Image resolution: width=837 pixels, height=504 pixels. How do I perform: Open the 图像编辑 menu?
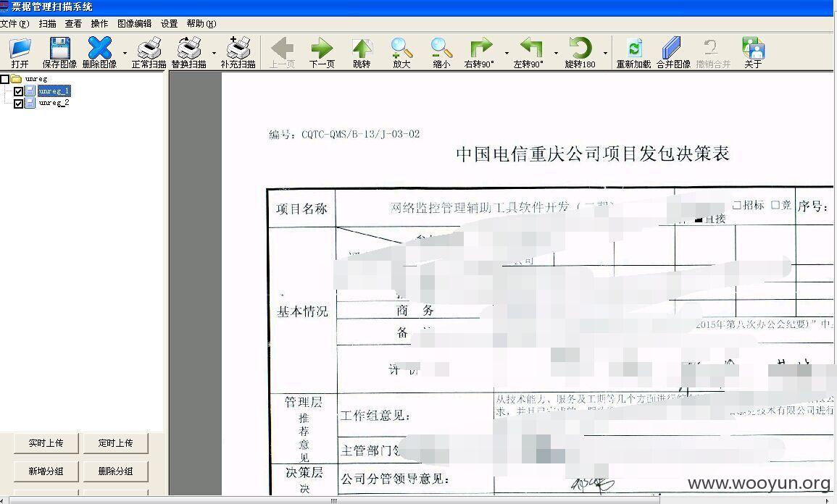click(135, 23)
